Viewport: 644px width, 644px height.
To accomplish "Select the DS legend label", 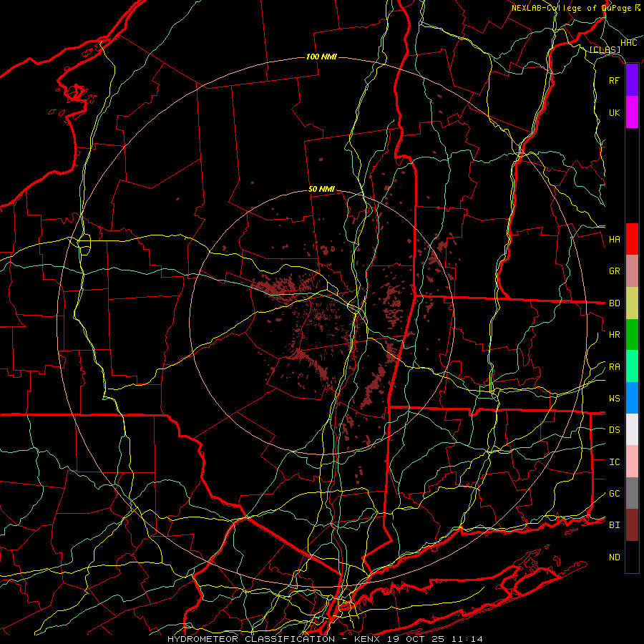I will 615,430.
